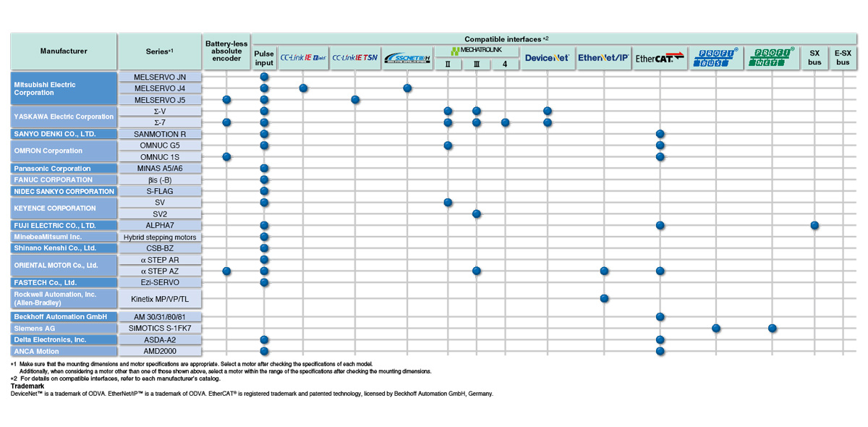Screen dimensions: 868x427
Task: Select Siemens AG cell
Action: click(64, 328)
